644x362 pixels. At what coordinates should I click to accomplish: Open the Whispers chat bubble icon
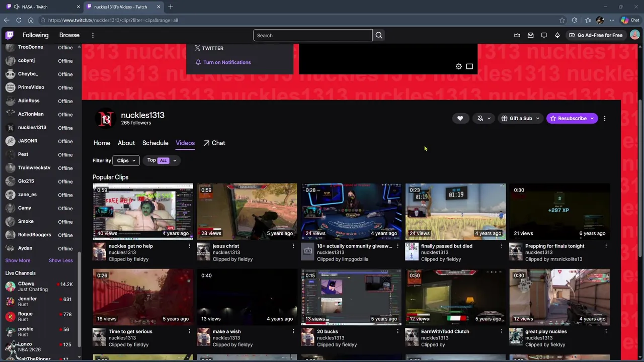544,35
